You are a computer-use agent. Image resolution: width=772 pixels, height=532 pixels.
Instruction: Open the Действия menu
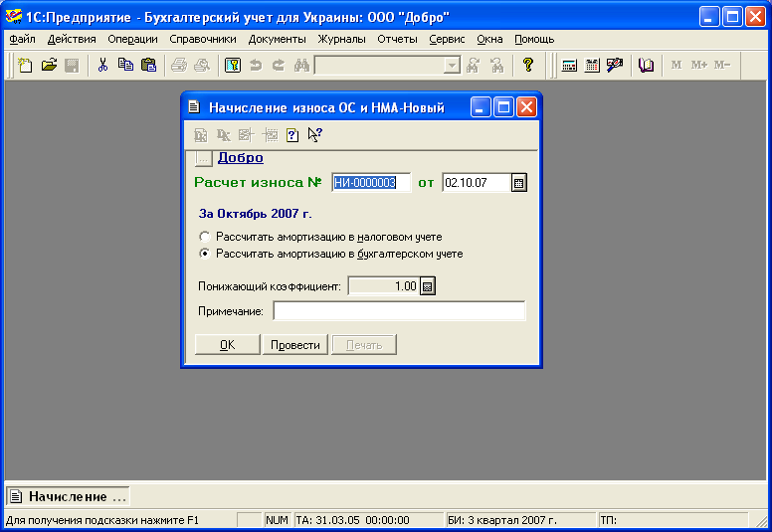tap(72, 39)
